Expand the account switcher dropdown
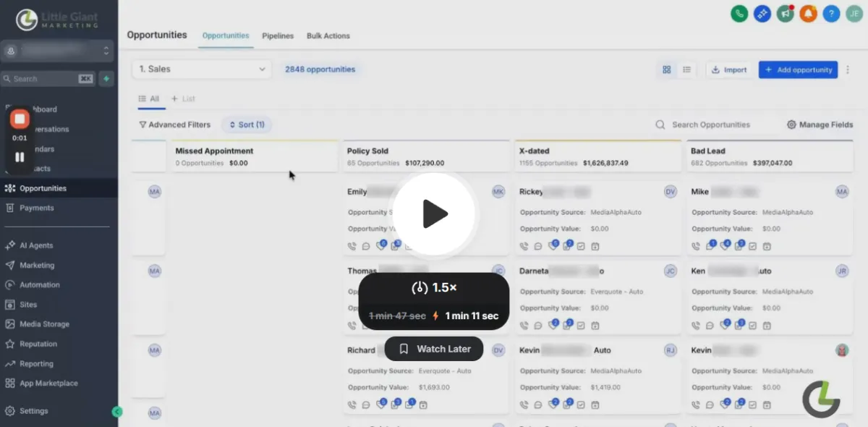This screenshot has height=427, width=868. coord(59,51)
